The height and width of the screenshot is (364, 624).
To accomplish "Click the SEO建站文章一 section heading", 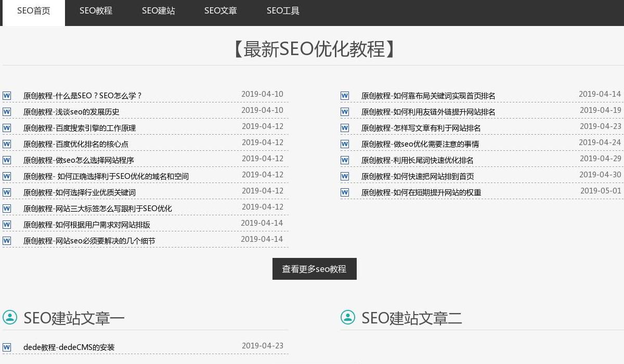I will tap(74, 318).
